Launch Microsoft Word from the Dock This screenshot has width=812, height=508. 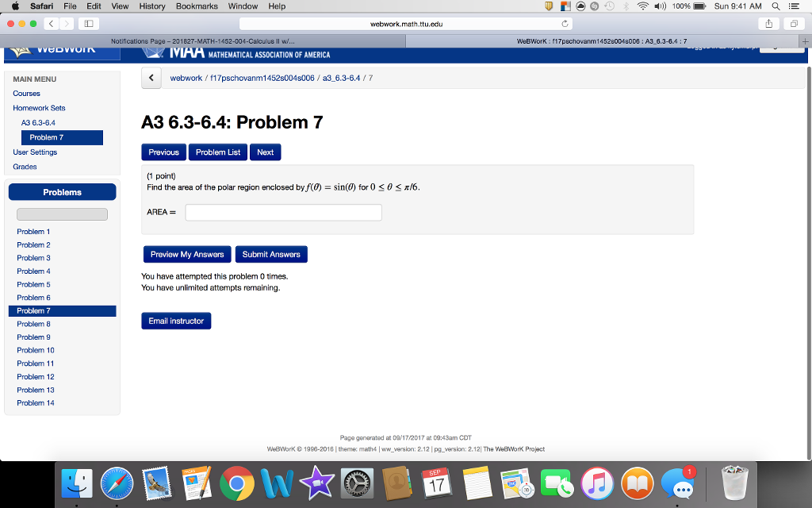278,483
